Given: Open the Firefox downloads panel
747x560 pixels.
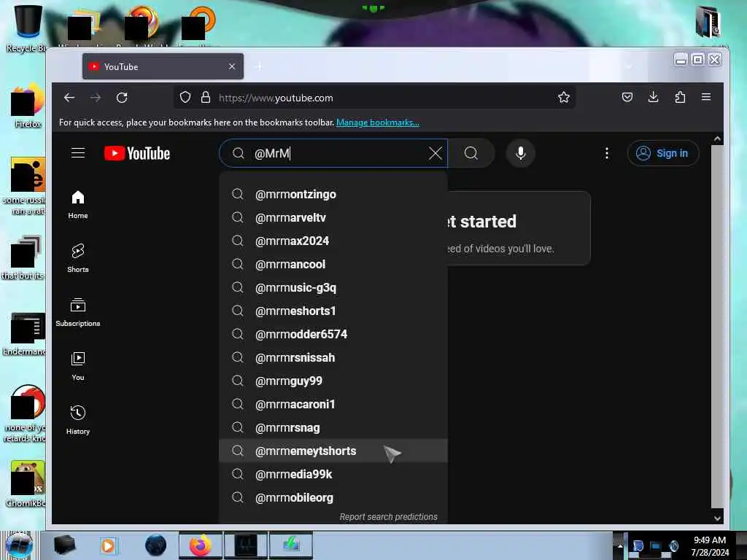Looking at the screenshot, I should pyautogui.click(x=654, y=97).
